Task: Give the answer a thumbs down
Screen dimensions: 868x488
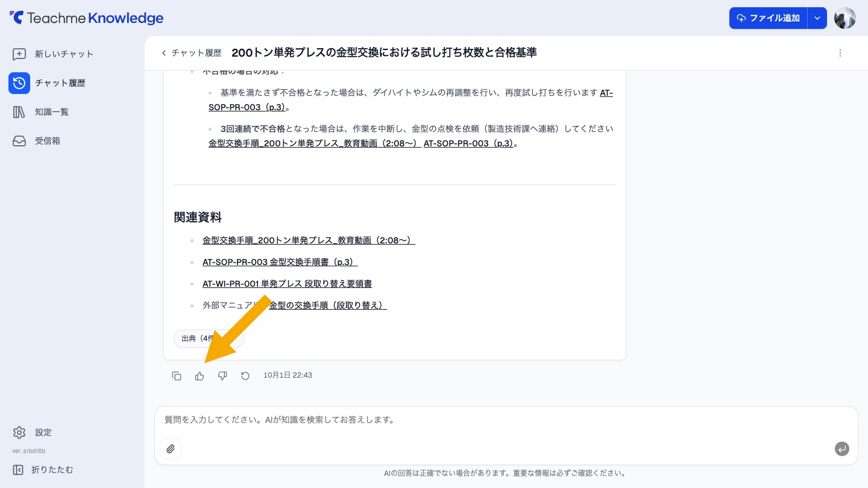Action: click(x=222, y=376)
